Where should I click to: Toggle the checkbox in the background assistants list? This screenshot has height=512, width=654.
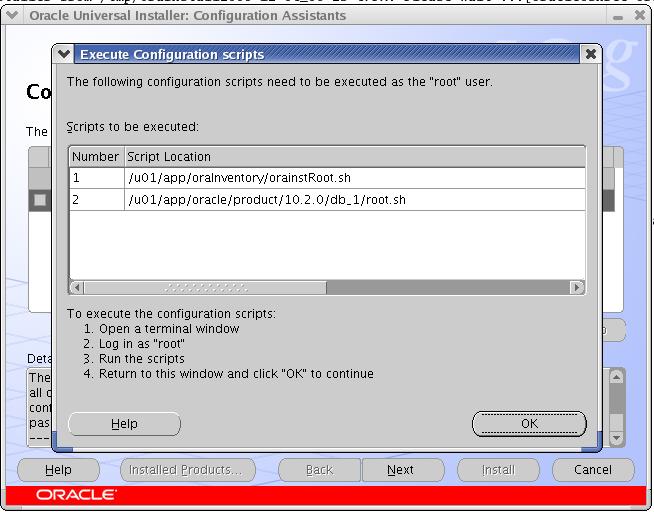point(40,200)
